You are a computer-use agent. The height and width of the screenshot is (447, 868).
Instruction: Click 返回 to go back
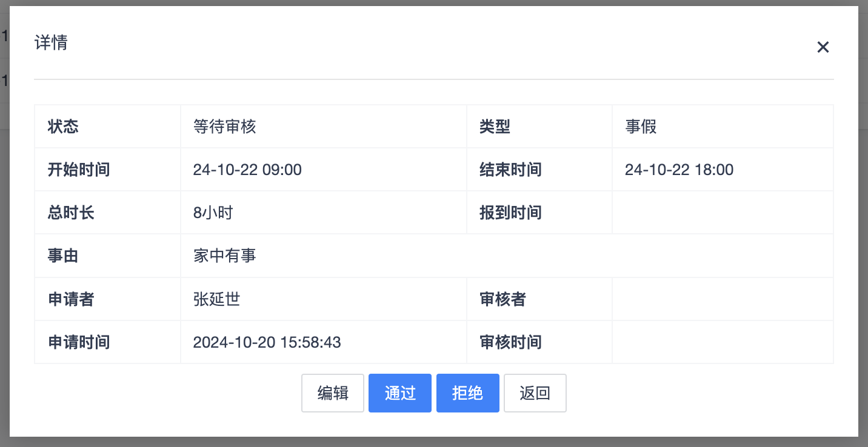pyautogui.click(x=535, y=393)
